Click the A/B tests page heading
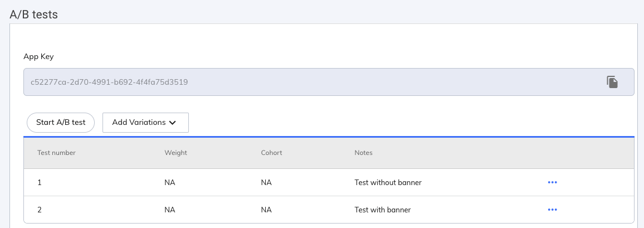Screen dimensions: 644x228 [x=34, y=14]
